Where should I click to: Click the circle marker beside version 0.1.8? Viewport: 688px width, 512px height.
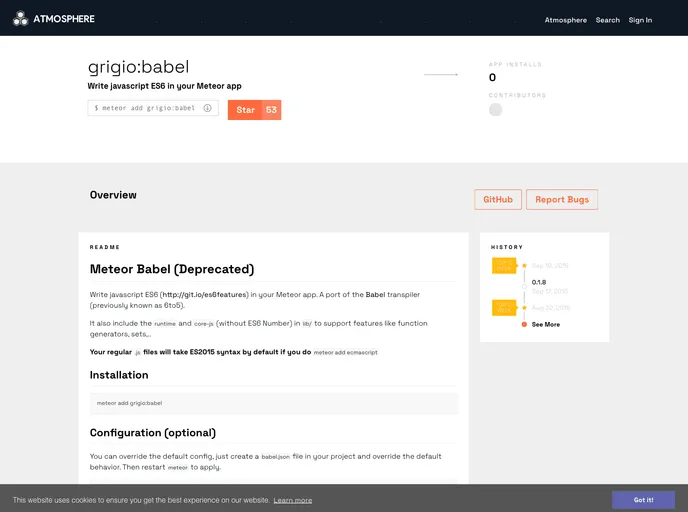tap(524, 286)
